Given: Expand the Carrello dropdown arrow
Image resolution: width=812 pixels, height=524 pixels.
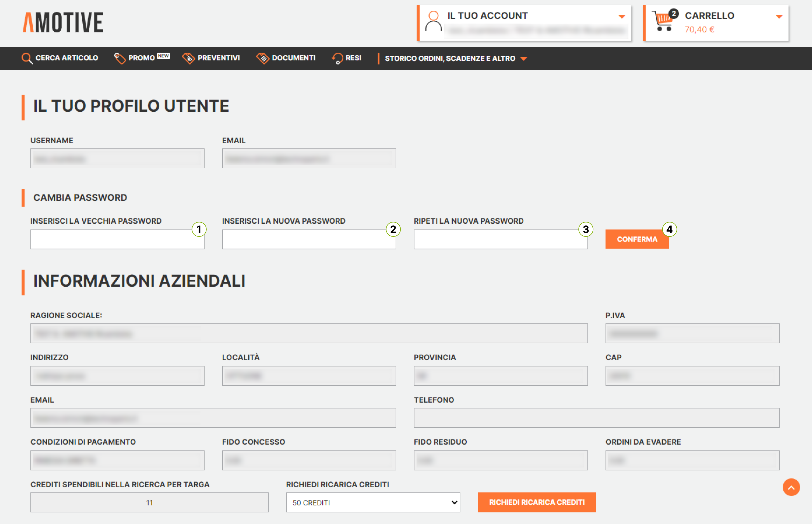Looking at the screenshot, I should coord(779,16).
